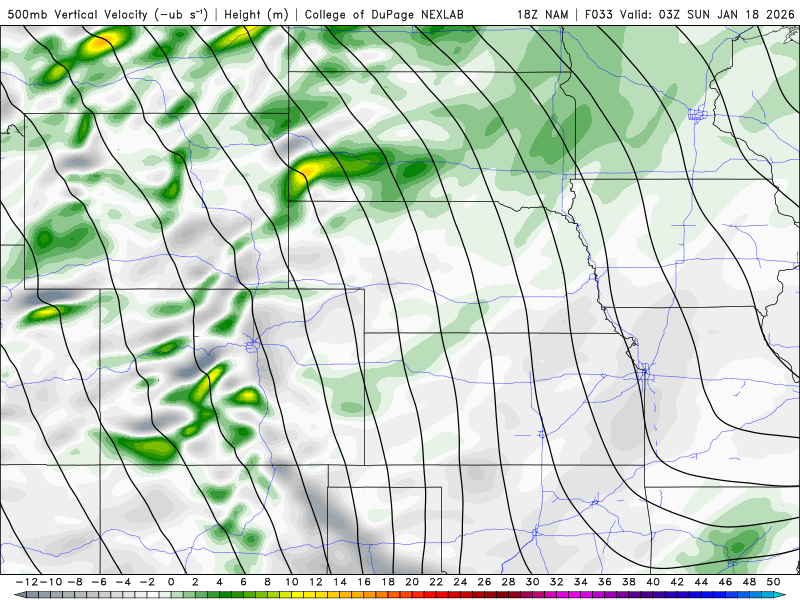Click the '38' value on the color scale
This screenshot has width=800, height=600.
point(629,582)
